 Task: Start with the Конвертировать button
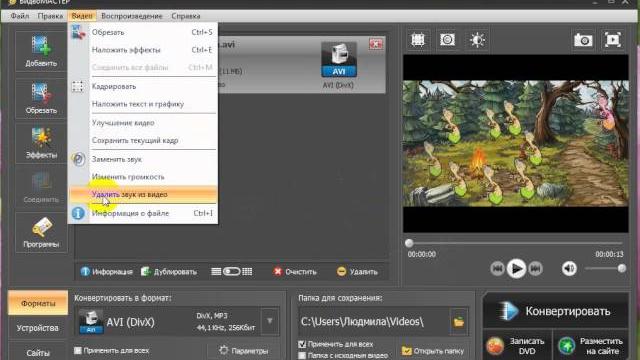[556, 311]
